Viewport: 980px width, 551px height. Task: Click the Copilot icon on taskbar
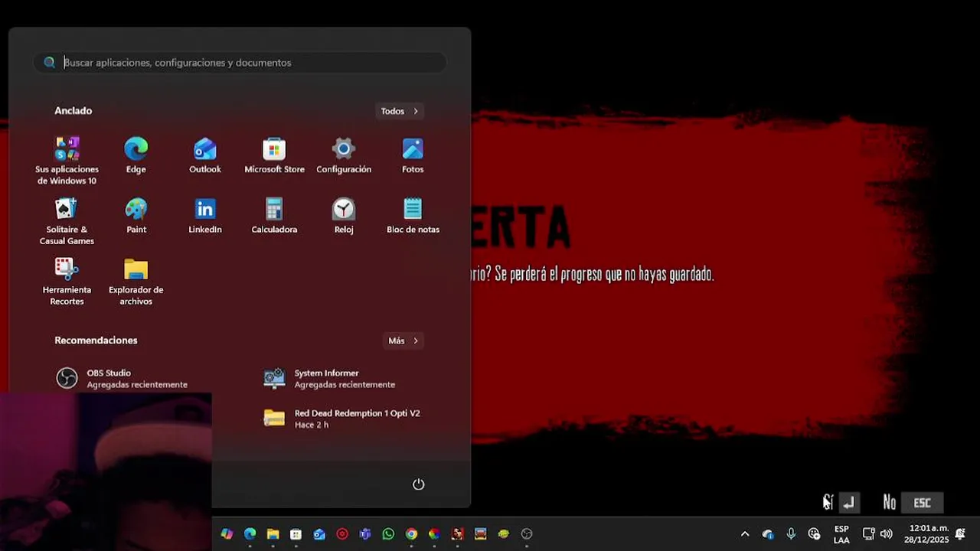point(227,534)
